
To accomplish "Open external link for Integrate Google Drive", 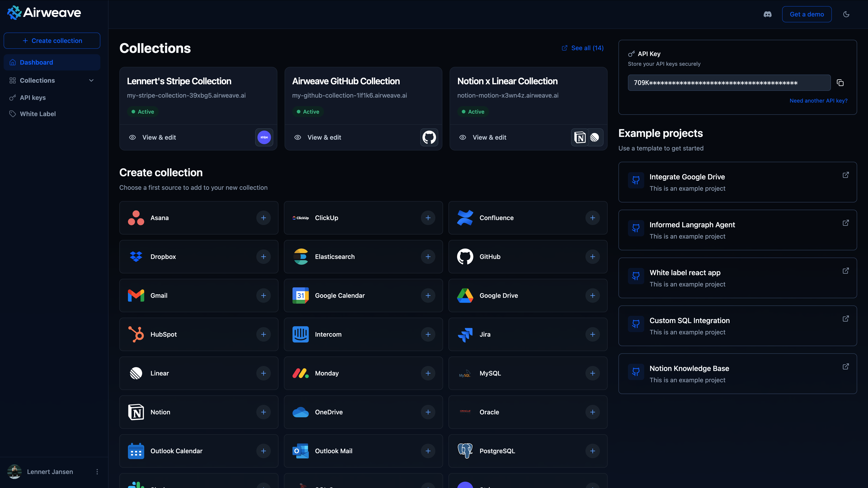I will 845,175.
